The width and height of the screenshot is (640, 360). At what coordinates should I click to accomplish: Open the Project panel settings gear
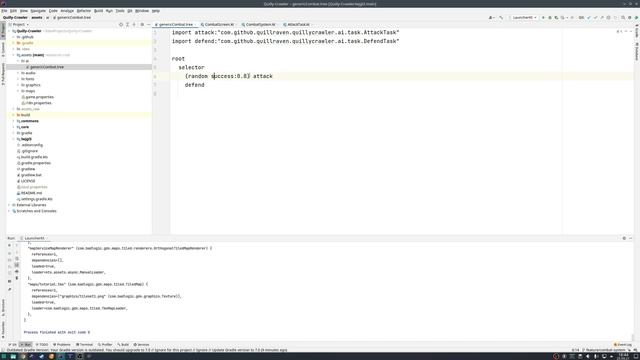[142, 24]
